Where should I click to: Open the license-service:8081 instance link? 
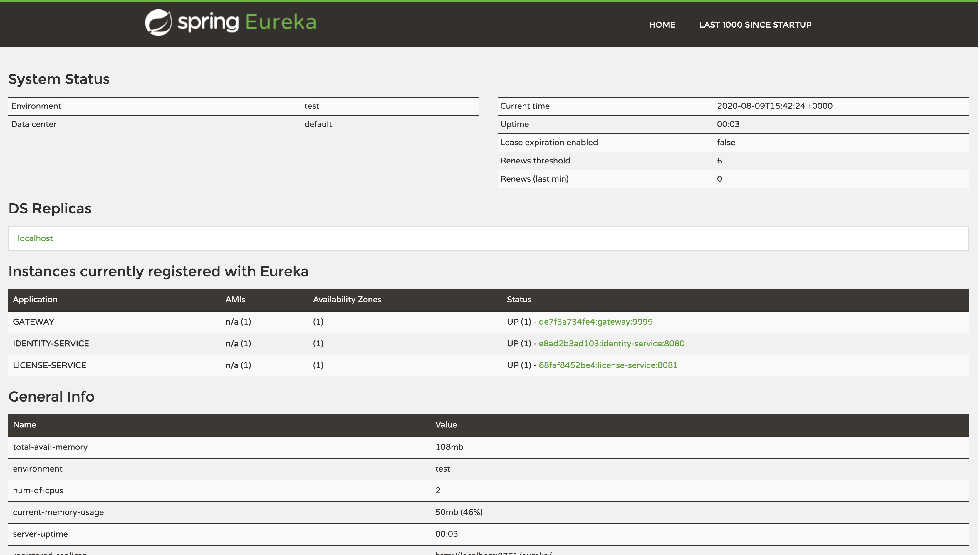[608, 365]
